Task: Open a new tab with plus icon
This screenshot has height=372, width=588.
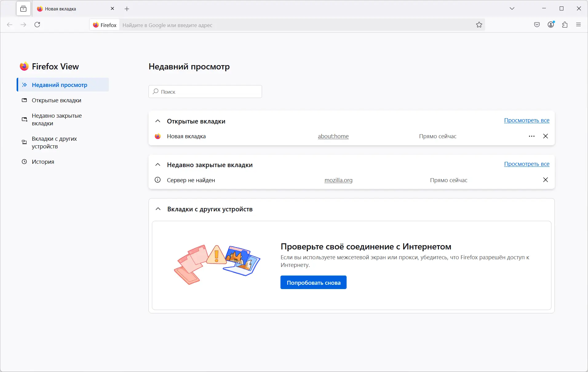Action: click(x=127, y=9)
